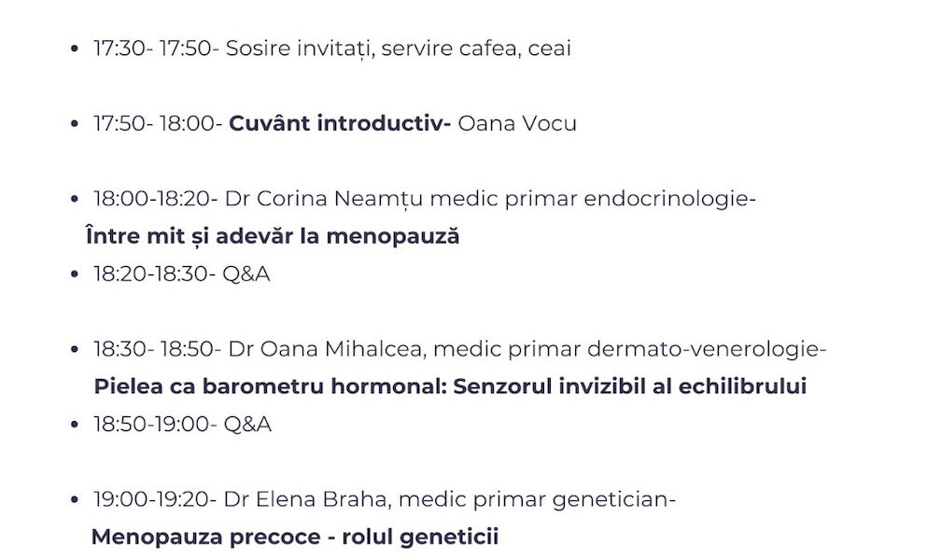The image size is (927, 560).
Task: Select the title 'Între mit și adevăr la menopauză'
Action: (273, 236)
